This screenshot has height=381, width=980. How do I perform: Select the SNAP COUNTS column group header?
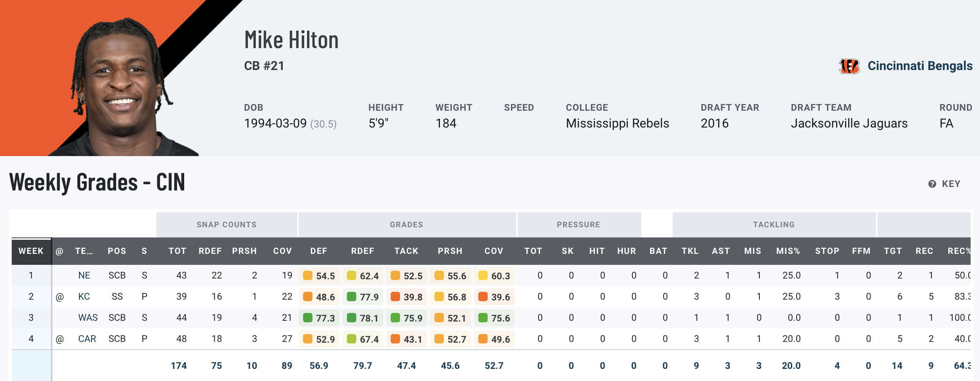tap(226, 225)
